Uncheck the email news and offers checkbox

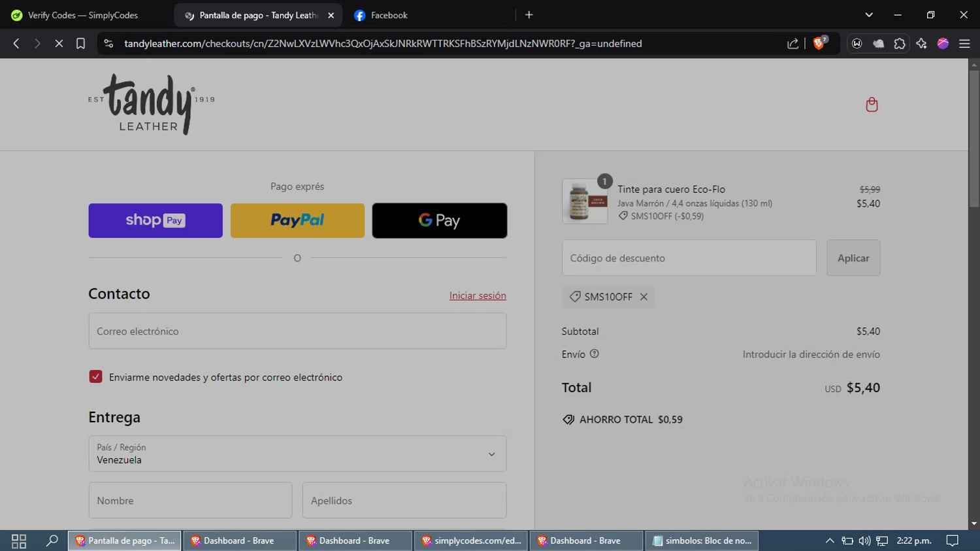click(x=95, y=376)
